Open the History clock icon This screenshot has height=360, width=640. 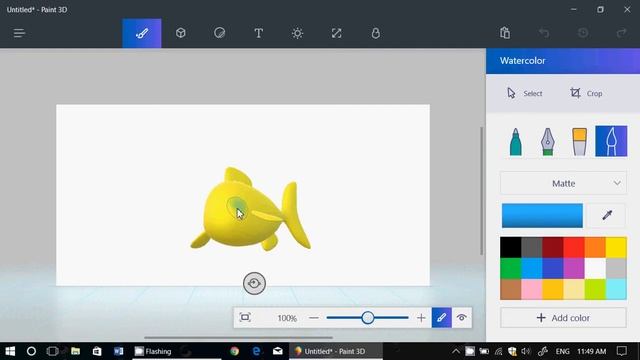click(x=583, y=33)
